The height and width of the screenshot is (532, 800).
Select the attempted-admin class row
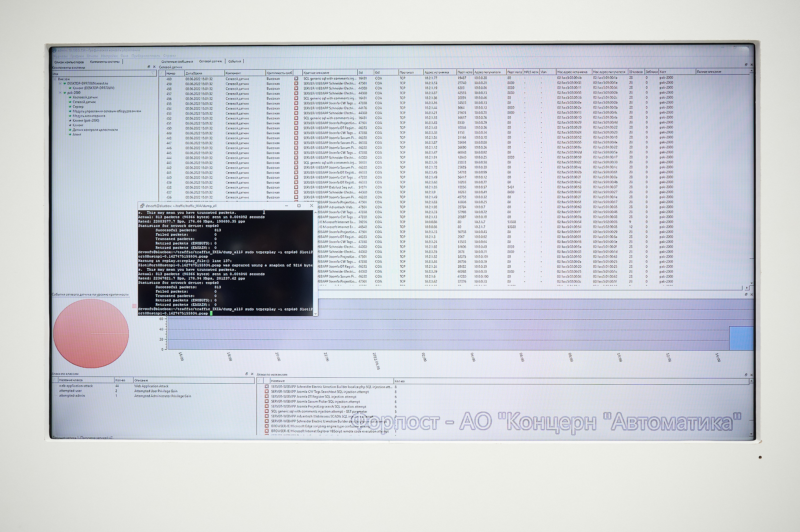point(153,396)
